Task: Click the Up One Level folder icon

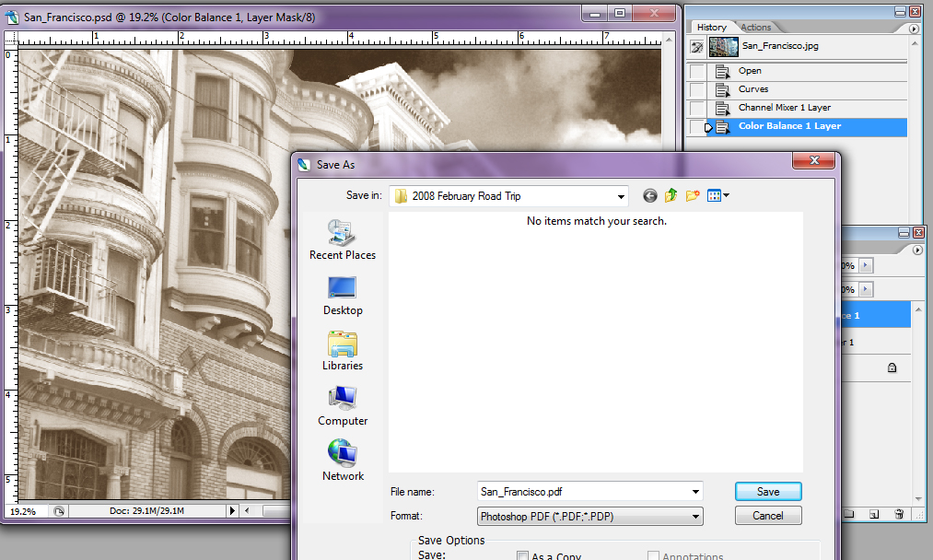Action: click(x=671, y=195)
